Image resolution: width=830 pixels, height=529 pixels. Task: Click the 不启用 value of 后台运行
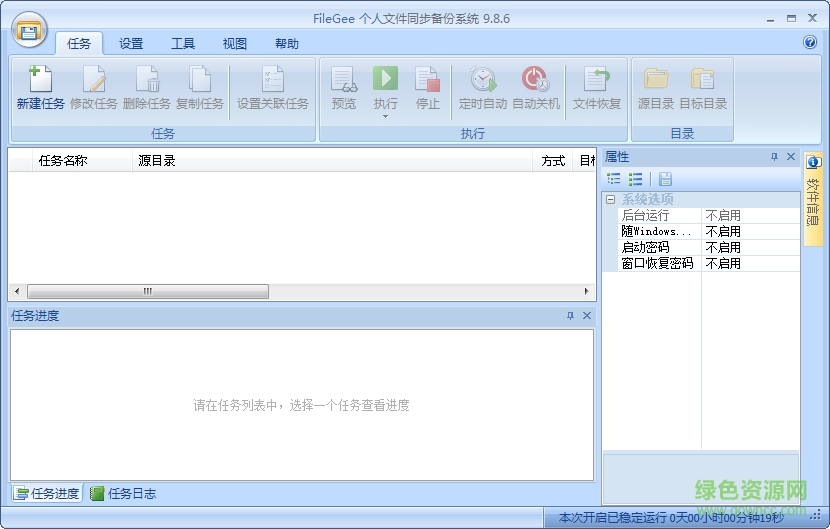[x=723, y=216]
